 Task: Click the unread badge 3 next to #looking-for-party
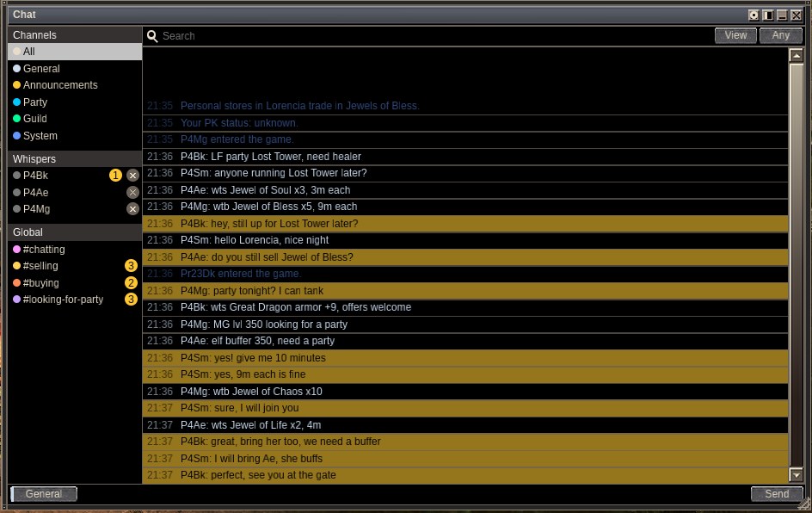[x=131, y=300]
